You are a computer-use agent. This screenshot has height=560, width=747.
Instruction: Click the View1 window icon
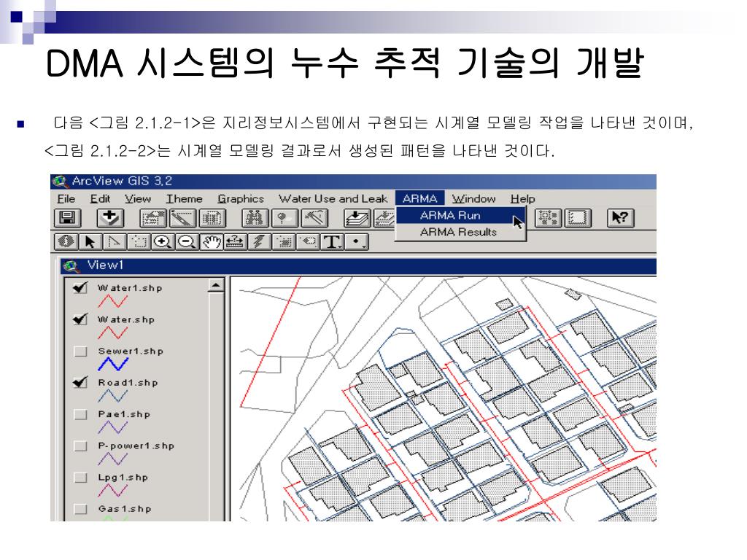tap(72, 265)
